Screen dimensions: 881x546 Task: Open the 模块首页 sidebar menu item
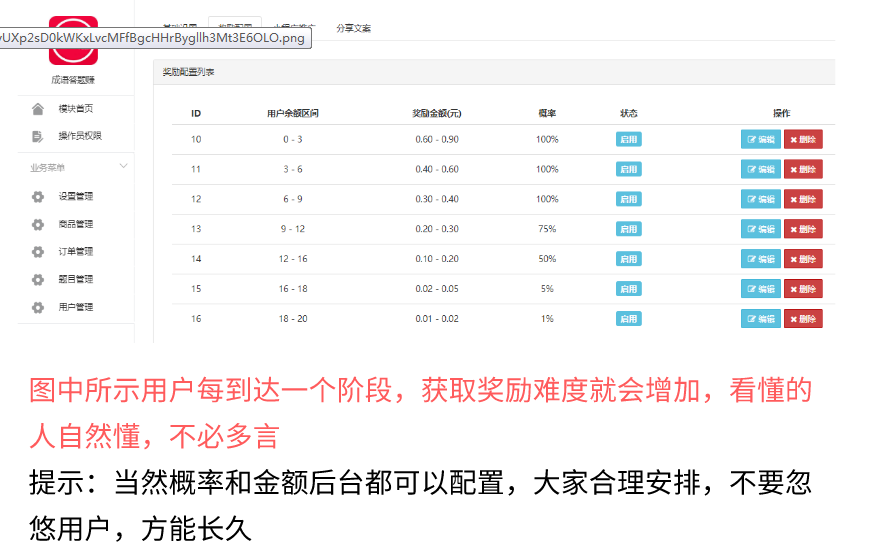click(75, 109)
